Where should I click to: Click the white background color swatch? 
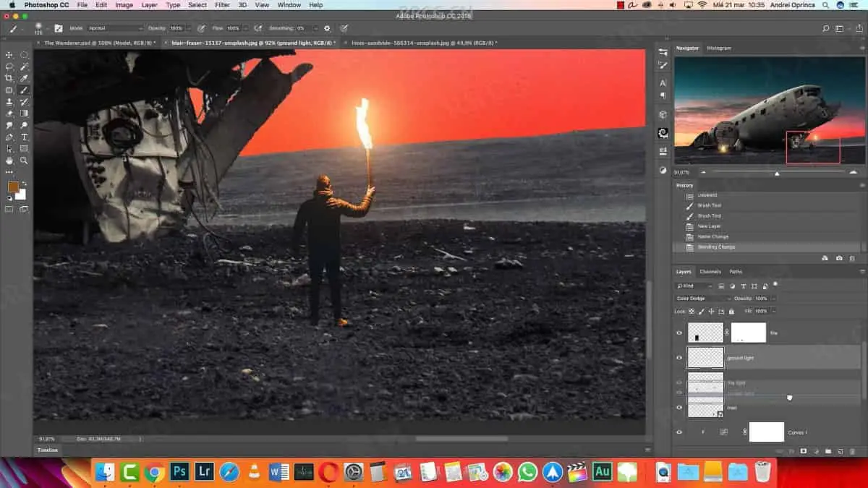click(22, 195)
